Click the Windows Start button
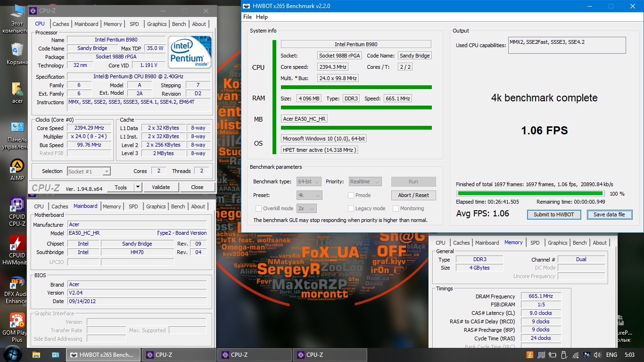The height and width of the screenshot is (362, 644). click(13, 354)
